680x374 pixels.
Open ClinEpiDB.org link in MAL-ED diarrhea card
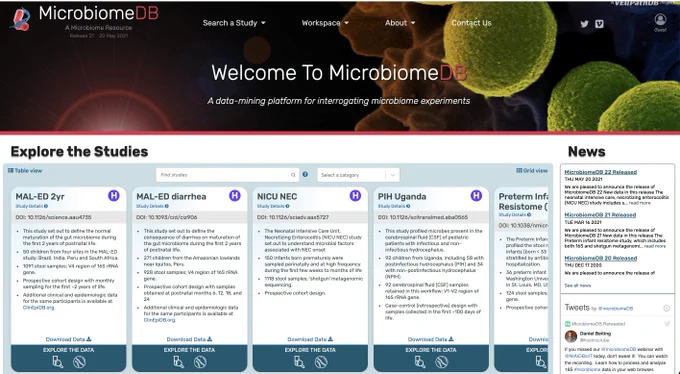pos(160,320)
